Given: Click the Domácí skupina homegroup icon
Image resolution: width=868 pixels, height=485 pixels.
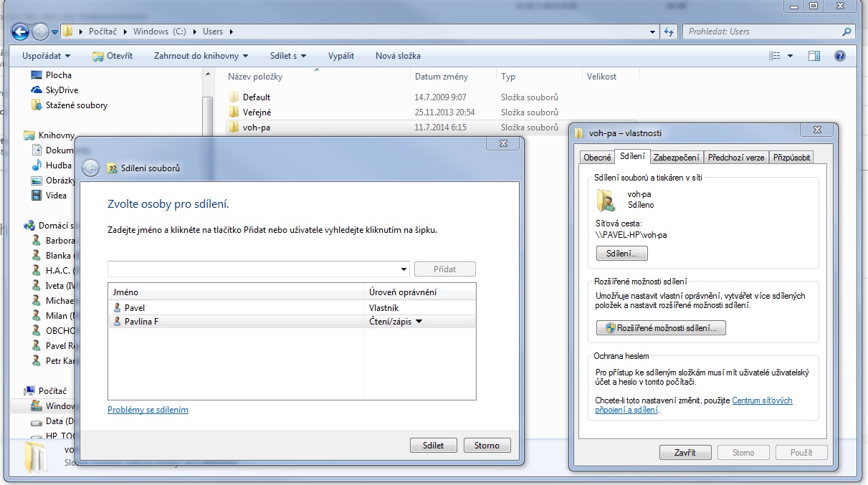Looking at the screenshot, I should [x=29, y=226].
